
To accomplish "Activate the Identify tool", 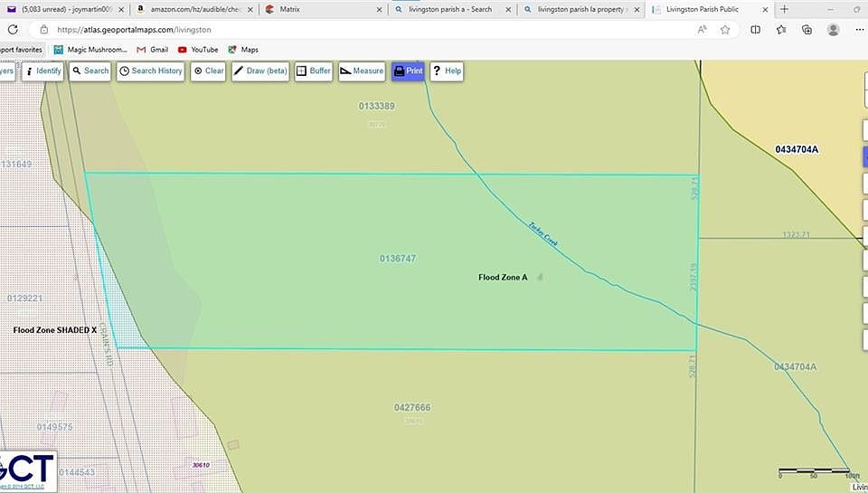I will click(42, 71).
